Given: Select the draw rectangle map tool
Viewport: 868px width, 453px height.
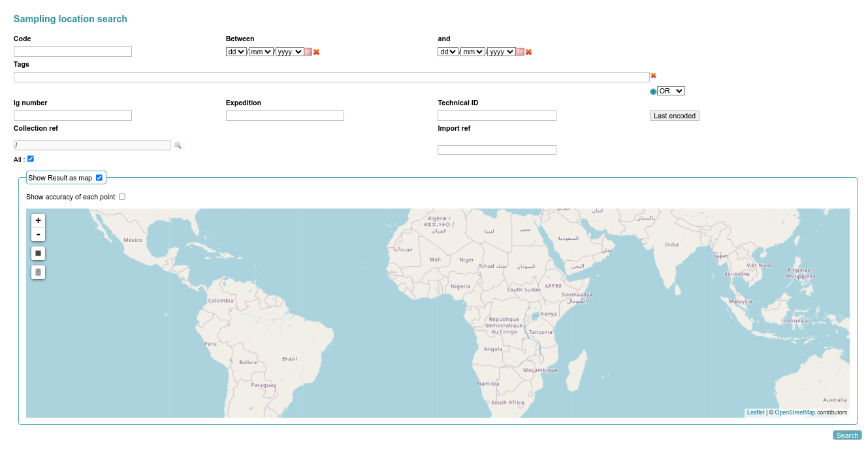Looking at the screenshot, I should 39,253.
